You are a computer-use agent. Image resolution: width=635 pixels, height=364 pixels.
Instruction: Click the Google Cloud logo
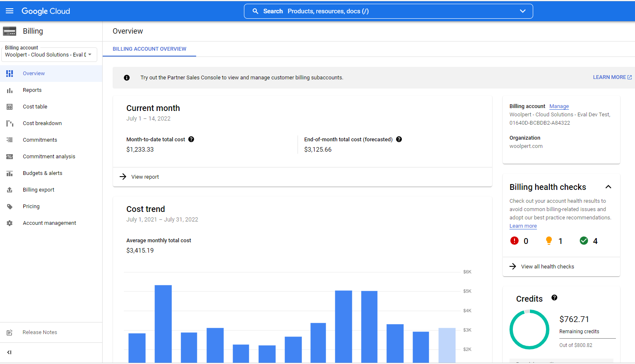click(46, 11)
